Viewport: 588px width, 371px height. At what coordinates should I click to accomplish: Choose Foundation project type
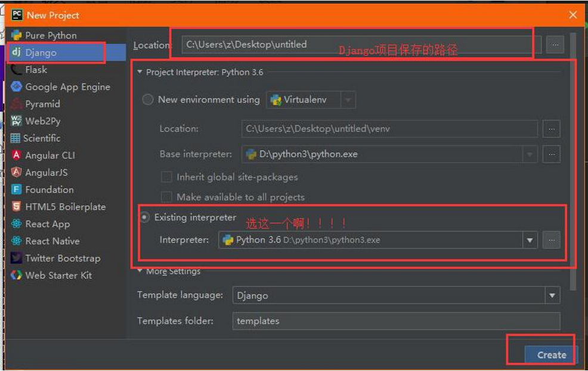tap(49, 190)
